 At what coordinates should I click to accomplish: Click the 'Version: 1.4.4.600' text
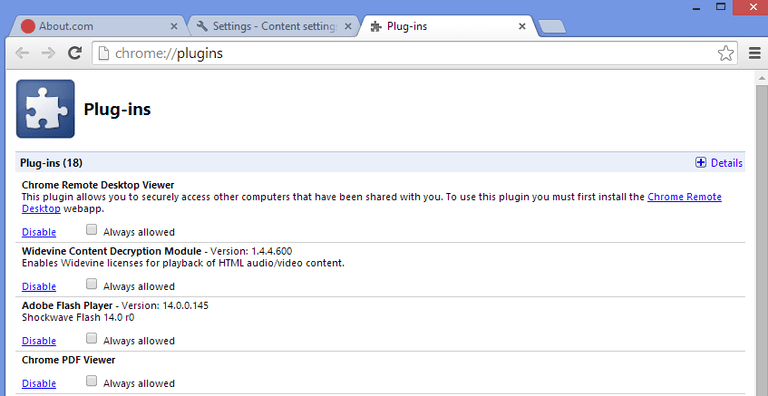click(251, 251)
